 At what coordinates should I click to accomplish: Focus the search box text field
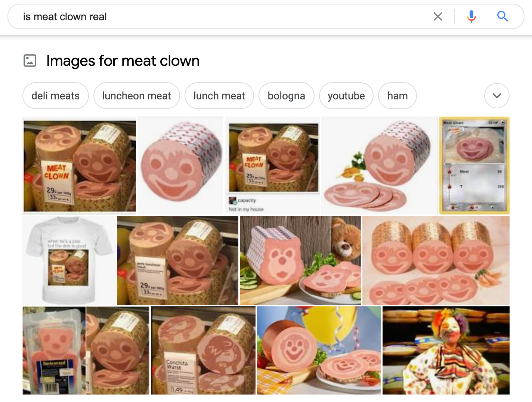point(224,16)
